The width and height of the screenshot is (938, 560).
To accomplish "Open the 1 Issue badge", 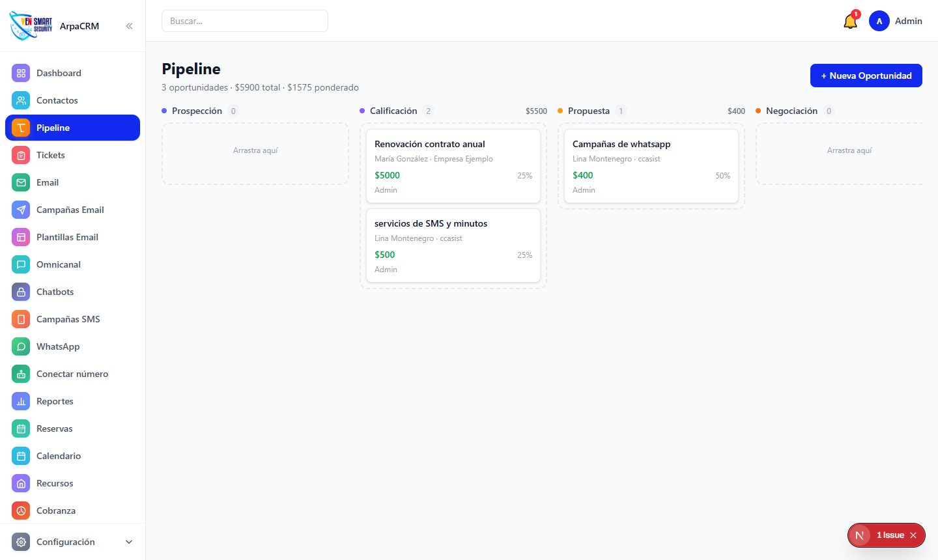I will (x=886, y=535).
